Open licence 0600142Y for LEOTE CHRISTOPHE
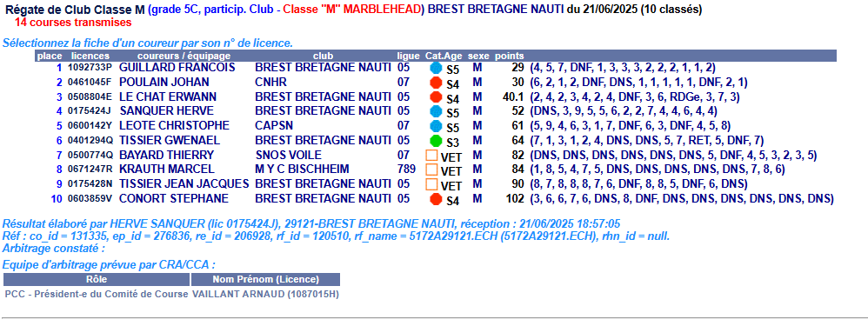Viewport: 868px width, 326px height. point(90,126)
